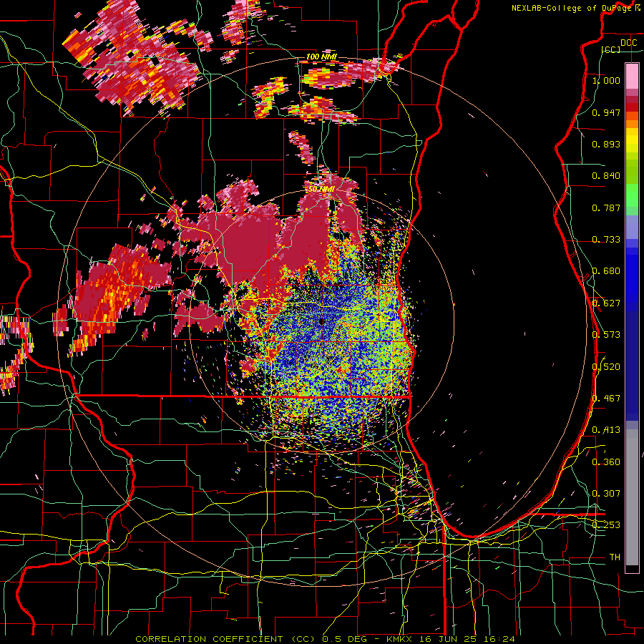Click the 0.520 scale value
Viewport: 644px width, 644px height.
(606, 367)
